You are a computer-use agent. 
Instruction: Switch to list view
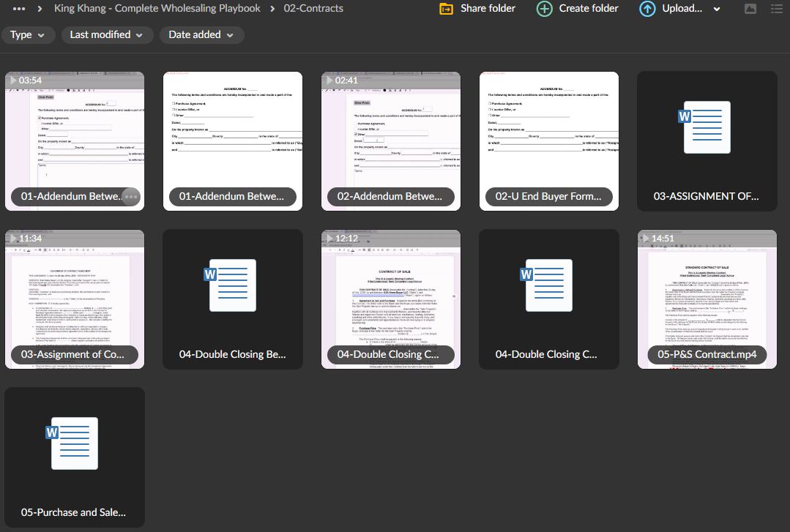click(x=778, y=9)
